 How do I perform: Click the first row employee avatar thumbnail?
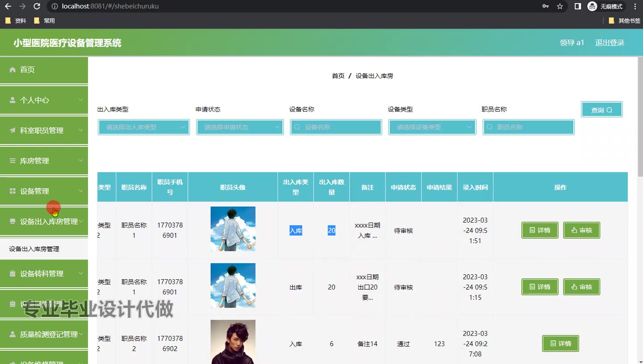click(233, 229)
